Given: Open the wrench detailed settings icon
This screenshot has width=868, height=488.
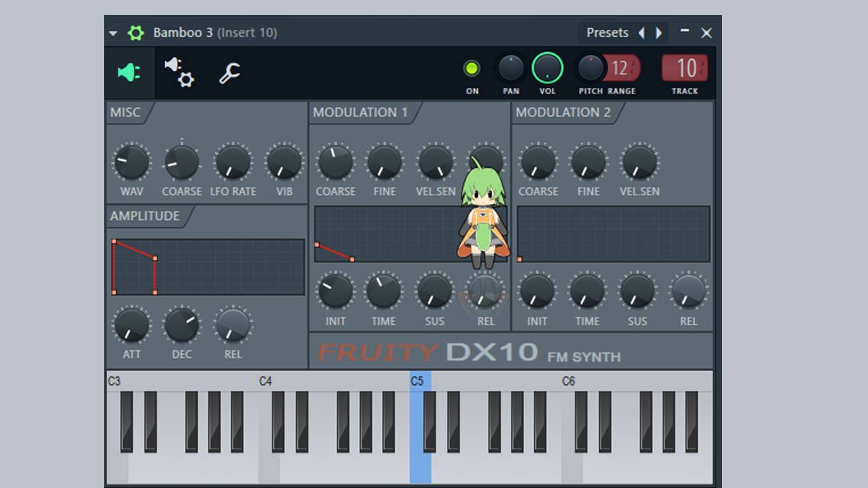Looking at the screenshot, I should pyautogui.click(x=229, y=73).
